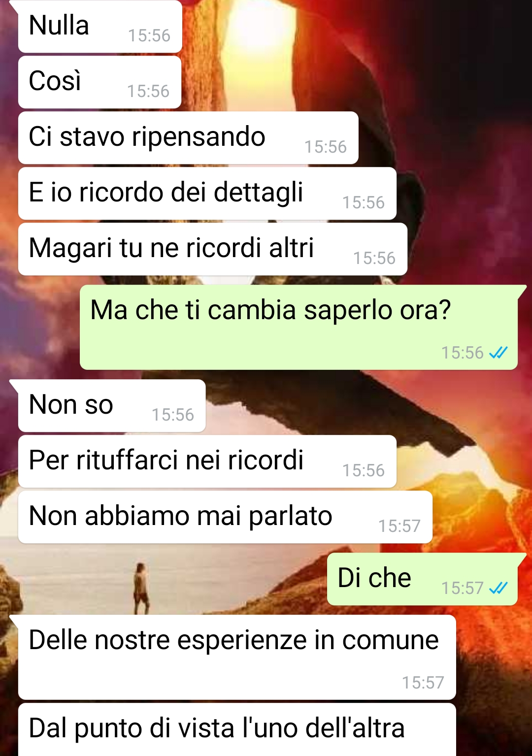Select the 'Così' message bubble

(100, 82)
